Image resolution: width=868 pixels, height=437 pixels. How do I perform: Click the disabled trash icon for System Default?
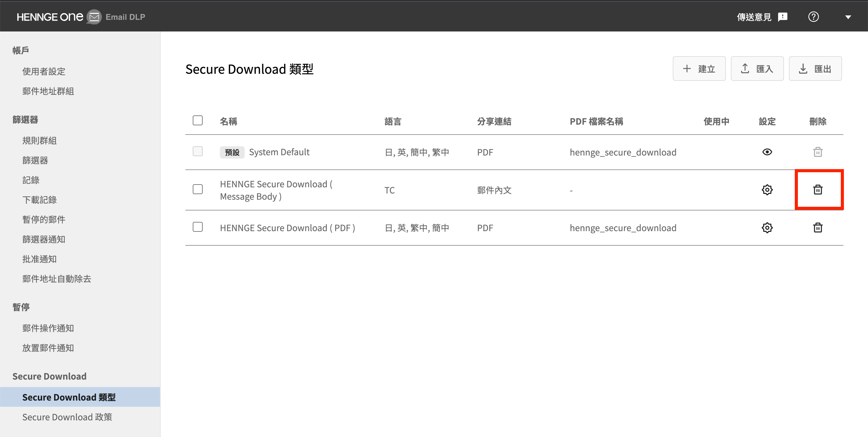tap(818, 152)
